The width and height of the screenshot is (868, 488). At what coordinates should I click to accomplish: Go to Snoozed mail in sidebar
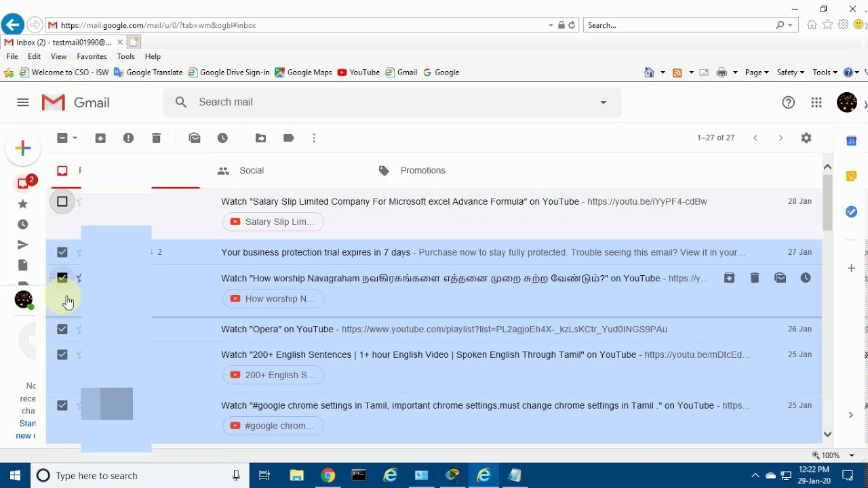[x=23, y=224]
